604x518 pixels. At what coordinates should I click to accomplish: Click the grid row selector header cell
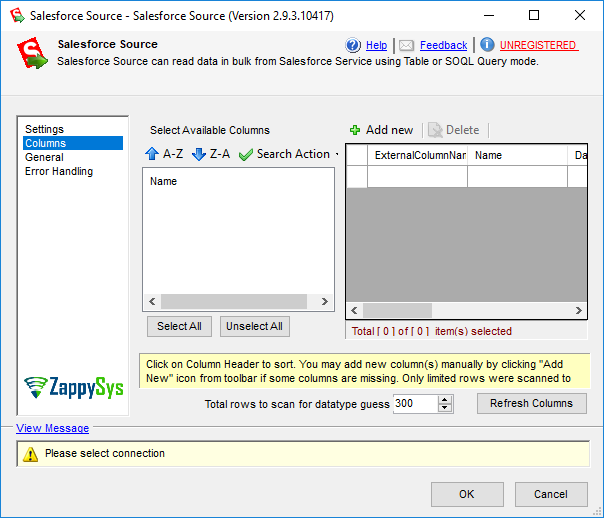pyautogui.click(x=357, y=155)
